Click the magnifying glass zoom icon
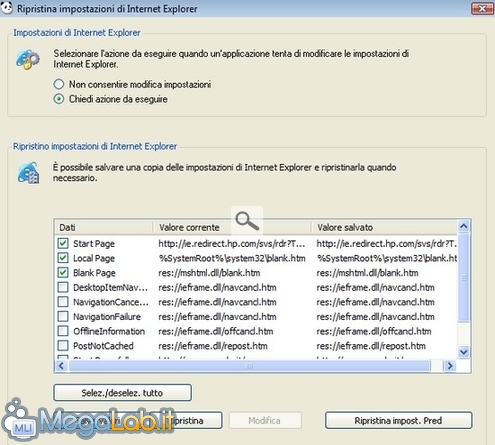 [247, 221]
